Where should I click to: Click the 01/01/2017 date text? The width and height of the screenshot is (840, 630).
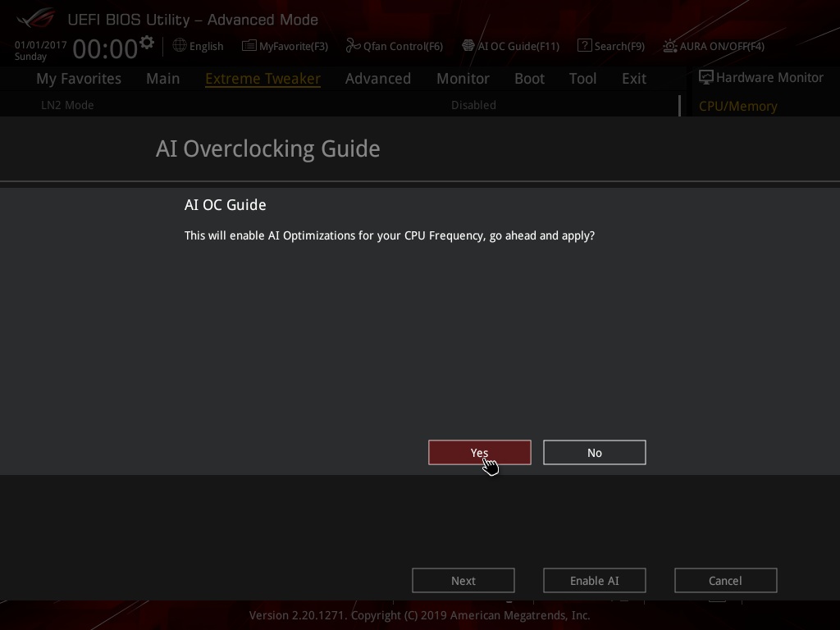pyautogui.click(x=41, y=45)
